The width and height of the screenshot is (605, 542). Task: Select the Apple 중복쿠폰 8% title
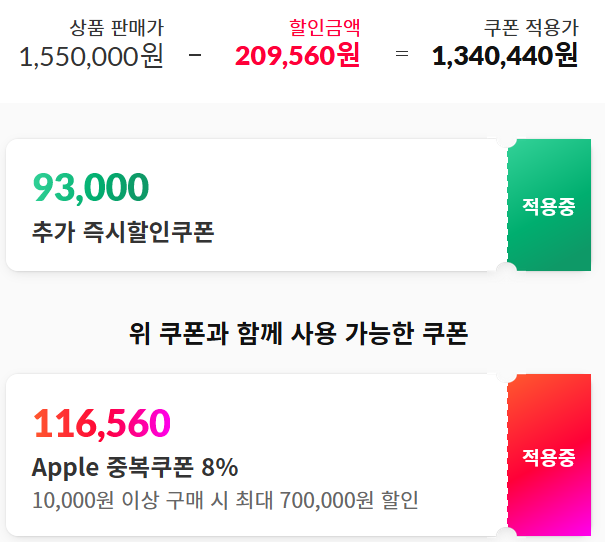click(x=135, y=468)
